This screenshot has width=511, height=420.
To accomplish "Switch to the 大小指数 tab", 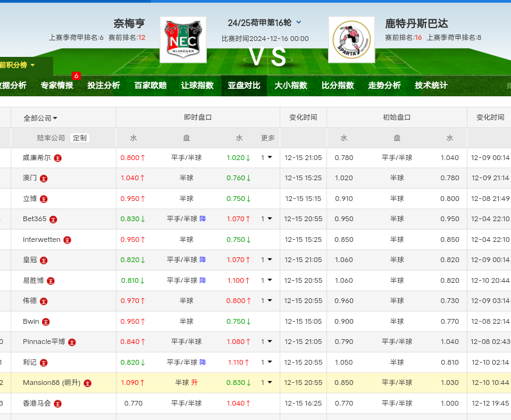I will coord(291,86).
